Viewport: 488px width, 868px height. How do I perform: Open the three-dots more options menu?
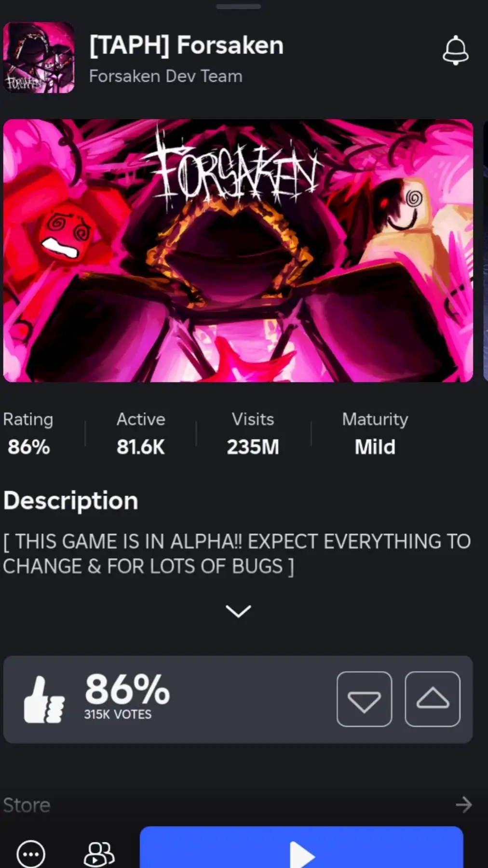(x=31, y=854)
